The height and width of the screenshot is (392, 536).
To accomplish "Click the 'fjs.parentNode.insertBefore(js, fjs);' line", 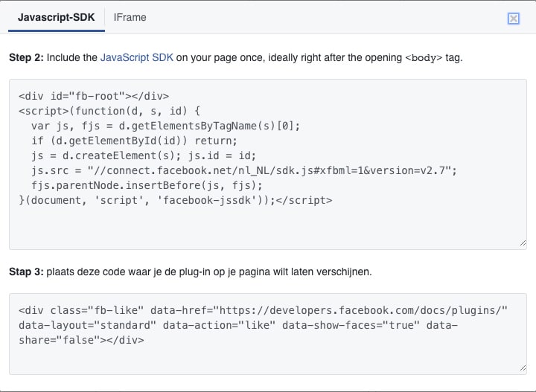I will pos(147,185).
